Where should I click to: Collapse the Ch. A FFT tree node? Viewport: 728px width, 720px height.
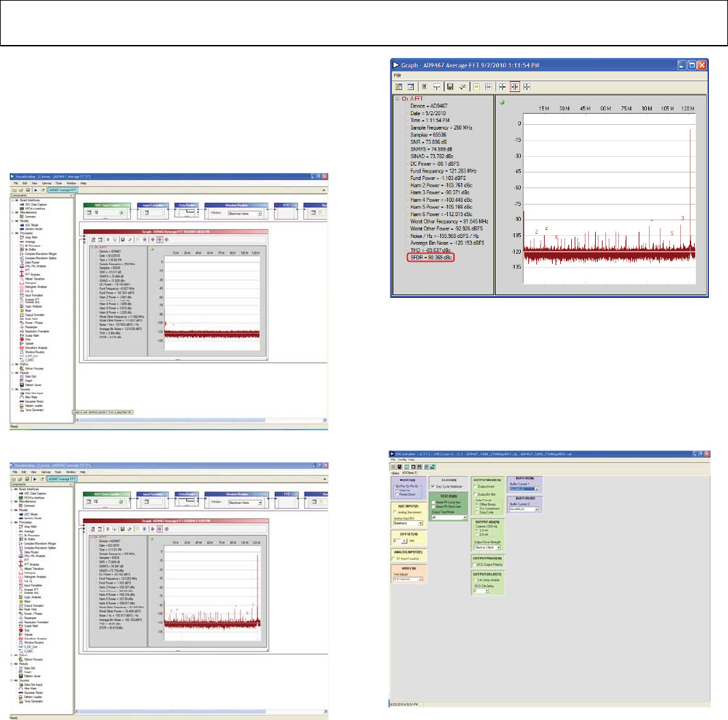click(396, 99)
